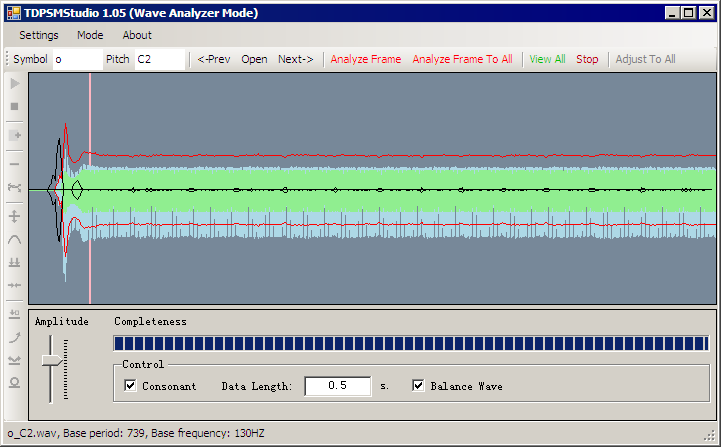This screenshot has width=721, height=447.
Task: Click the TDPSMStudio title bar app icon
Action: coord(14,13)
